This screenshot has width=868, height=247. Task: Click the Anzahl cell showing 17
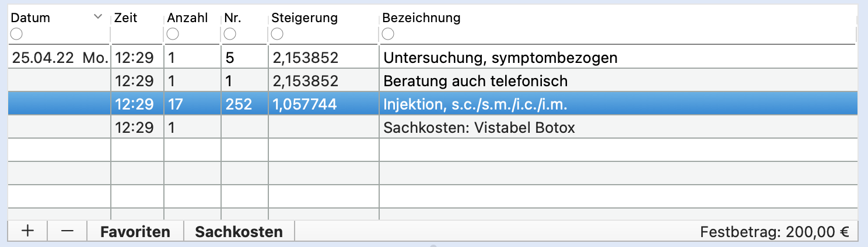tap(192, 104)
